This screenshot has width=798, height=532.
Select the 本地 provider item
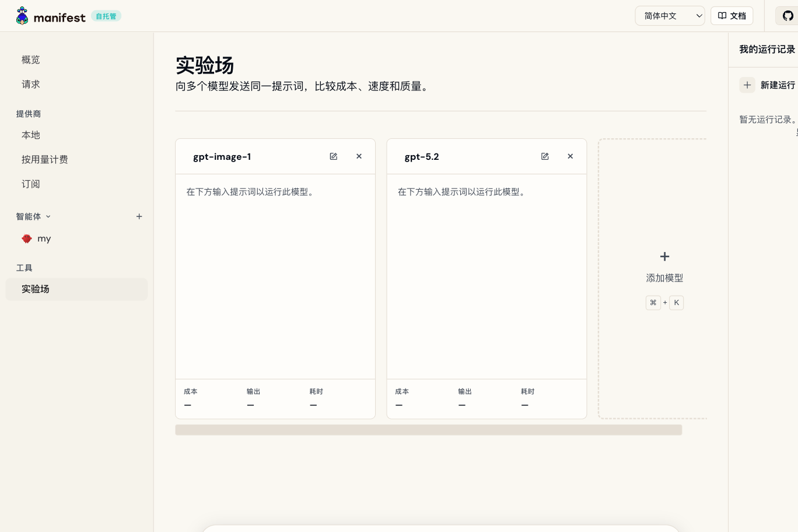pos(76,135)
